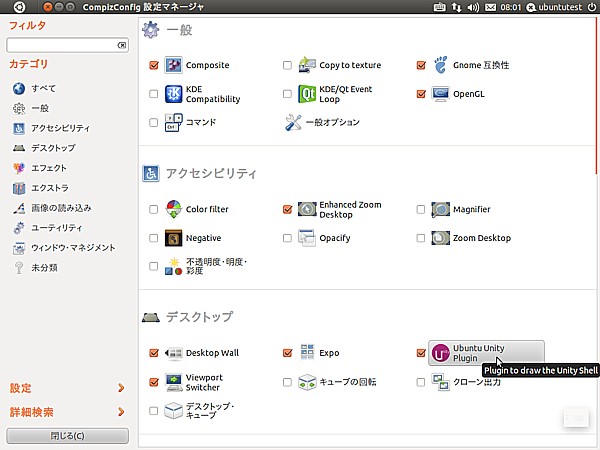Open the power session indicator

click(x=592, y=7)
